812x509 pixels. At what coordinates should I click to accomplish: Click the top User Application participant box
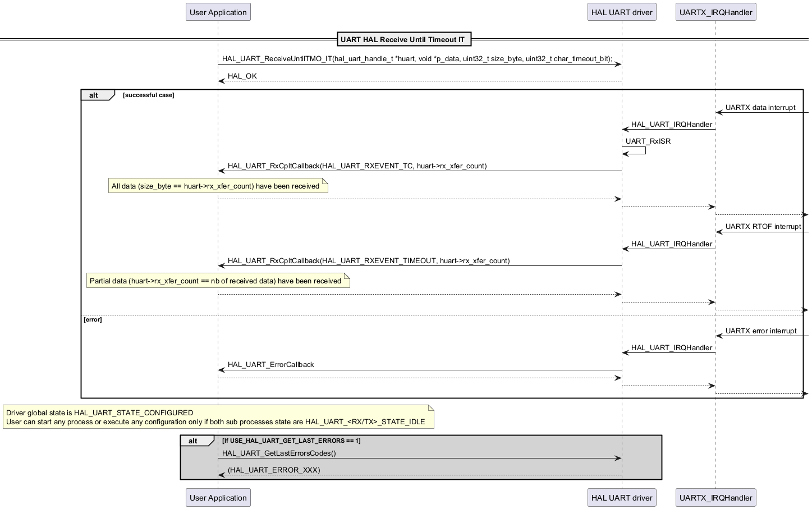click(x=218, y=12)
